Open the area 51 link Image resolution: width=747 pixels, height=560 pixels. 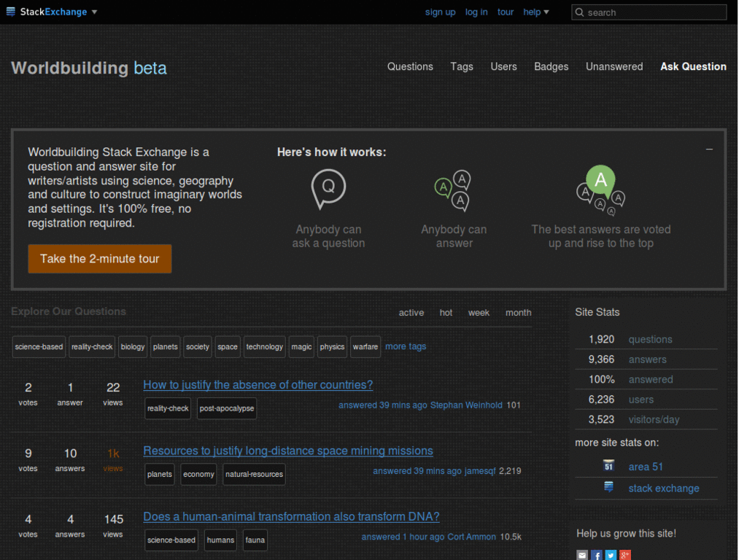pos(646,467)
